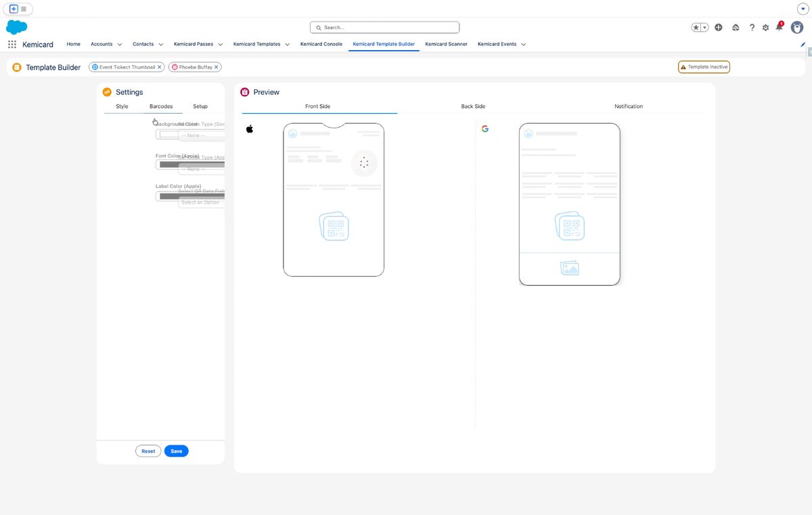
Task: Click the Event Ticket Thumbnail pill label
Action: 127,67
